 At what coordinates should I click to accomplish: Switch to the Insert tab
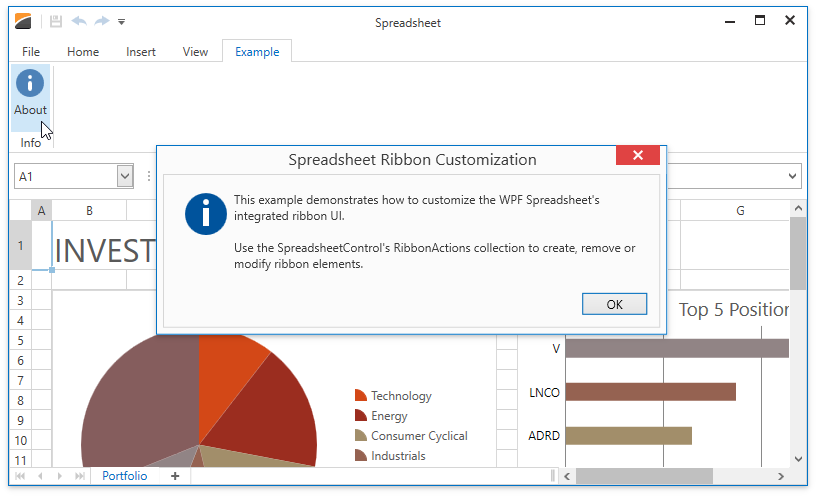pos(141,52)
